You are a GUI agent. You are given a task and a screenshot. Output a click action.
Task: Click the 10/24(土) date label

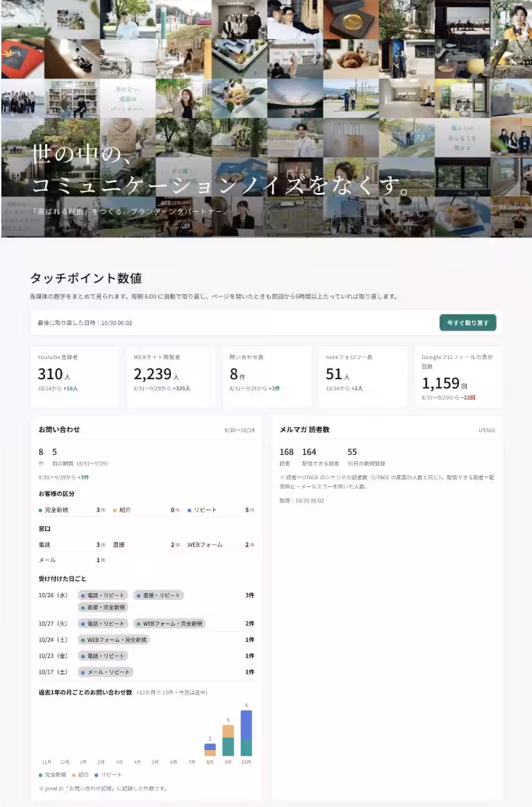click(x=53, y=640)
